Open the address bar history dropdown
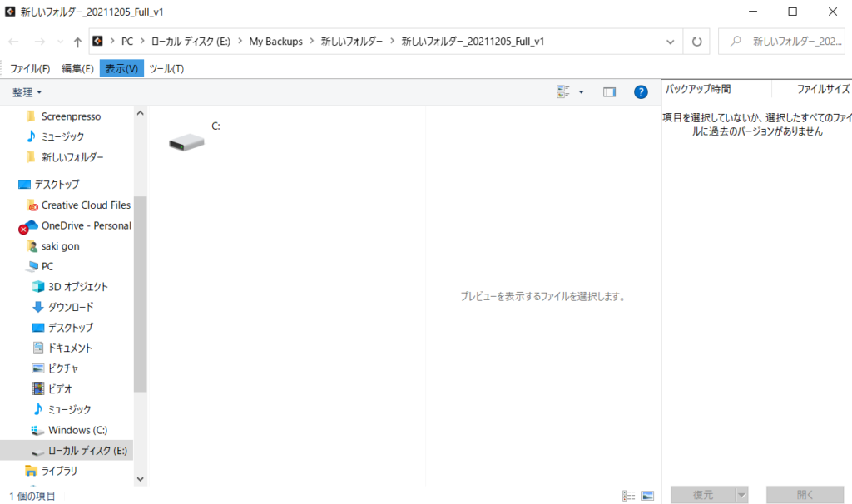852x504 pixels. tap(670, 41)
